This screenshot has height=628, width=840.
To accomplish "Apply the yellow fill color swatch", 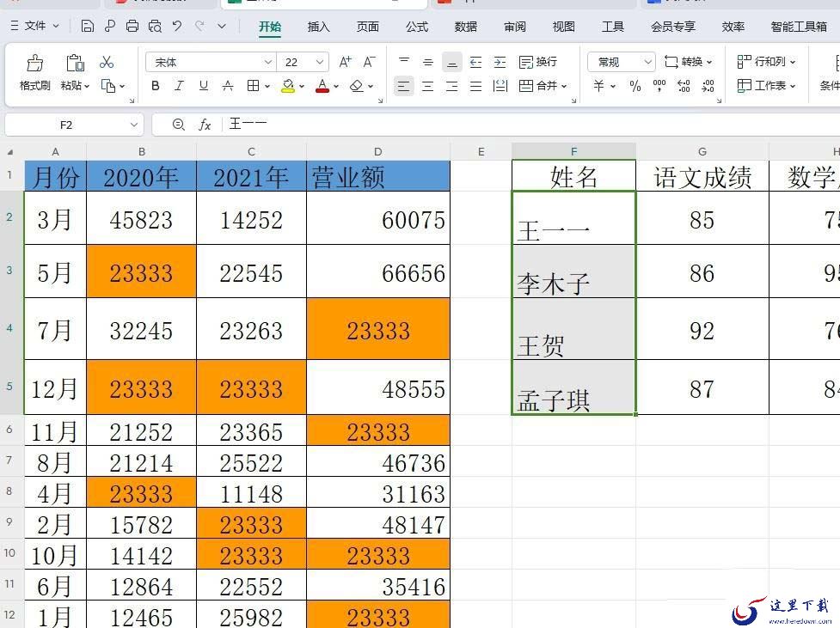I will pos(288,86).
